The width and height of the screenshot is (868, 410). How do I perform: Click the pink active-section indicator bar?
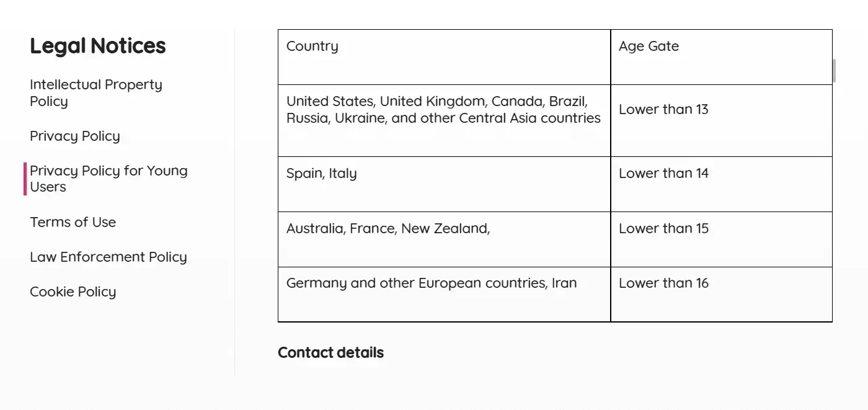point(25,179)
